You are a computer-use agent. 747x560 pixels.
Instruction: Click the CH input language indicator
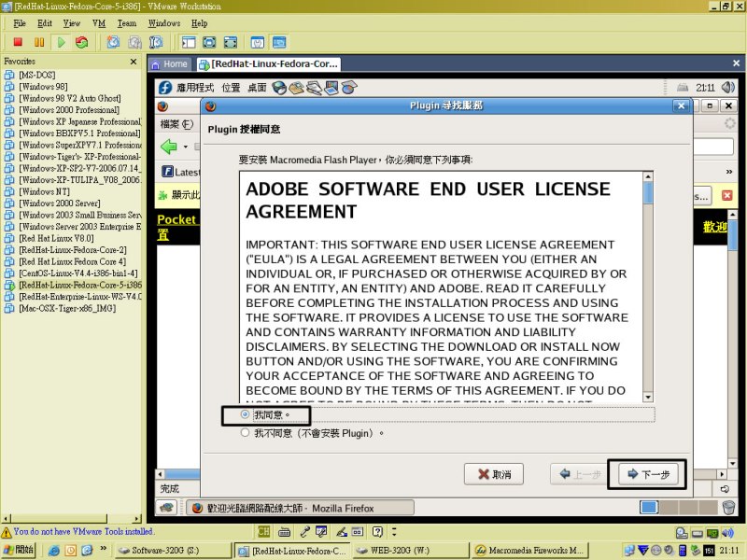click(x=263, y=531)
